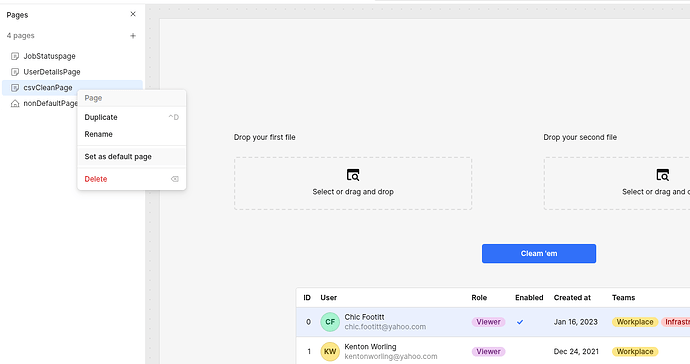
Task: Click the page icon beside JobStatuspage
Action: coord(15,56)
